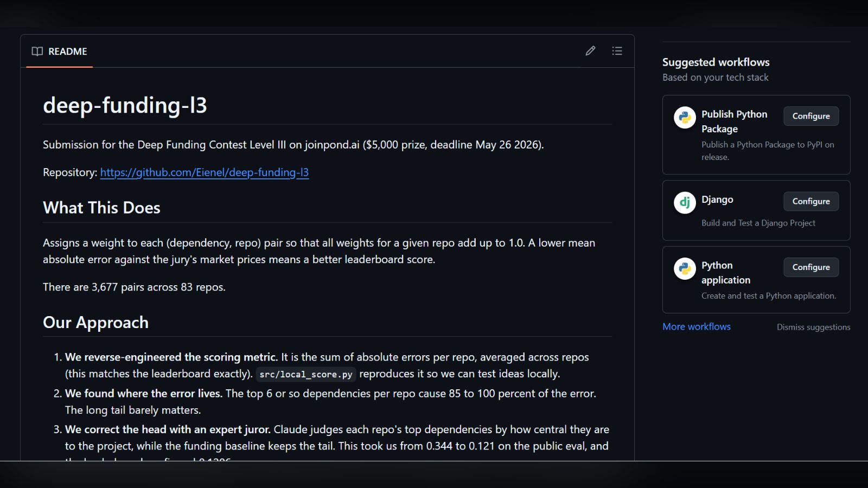Dismiss the workflow suggestions
Screen dimensions: 868x488
coord(813,327)
